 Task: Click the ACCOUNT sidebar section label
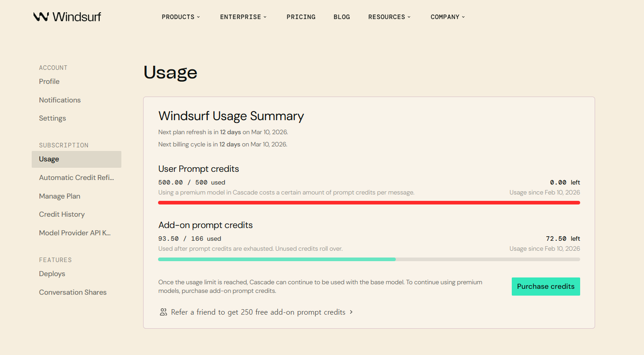(x=53, y=68)
